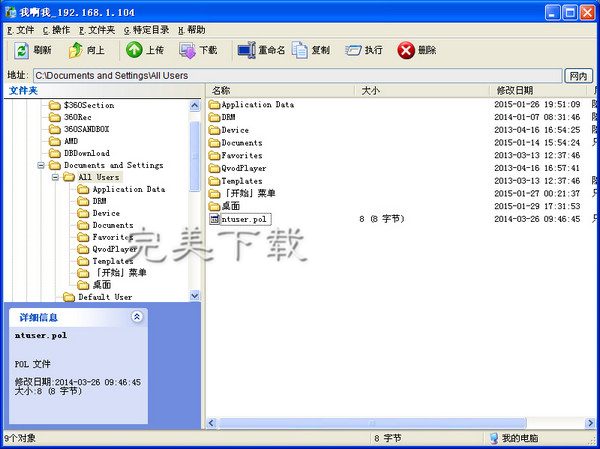Click Application Data folder icon in file list

(214, 104)
